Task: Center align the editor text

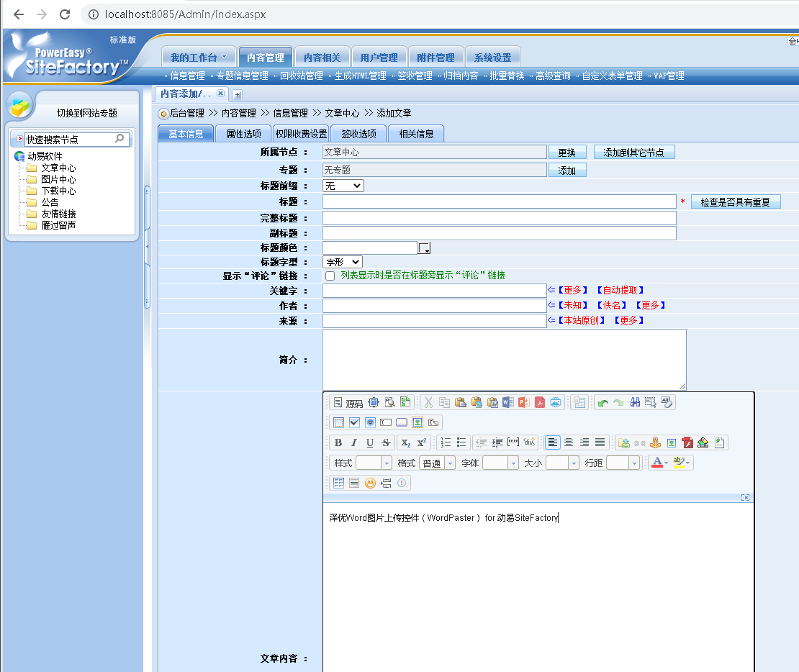Action: click(567, 441)
